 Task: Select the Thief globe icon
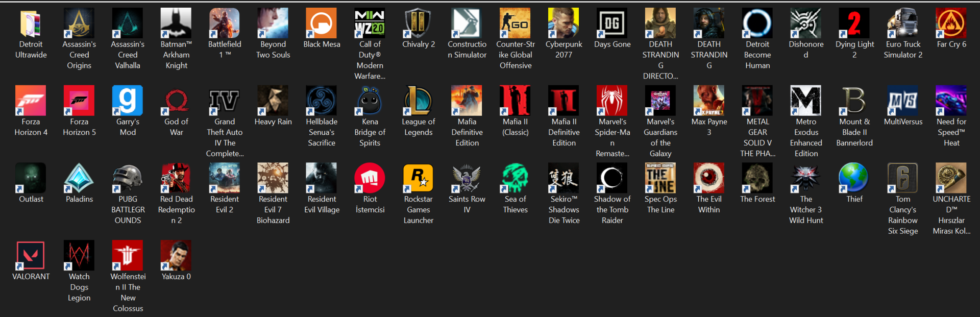coord(854,178)
